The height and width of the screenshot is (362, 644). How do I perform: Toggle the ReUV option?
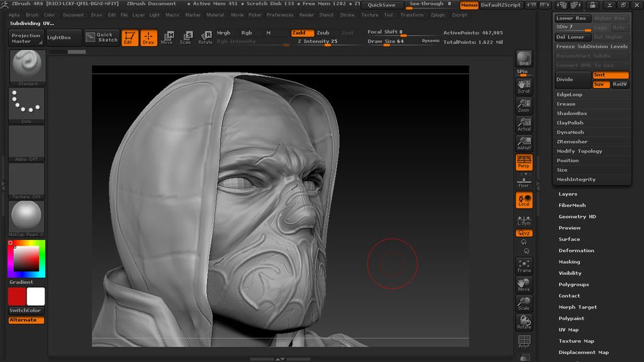[620, 84]
